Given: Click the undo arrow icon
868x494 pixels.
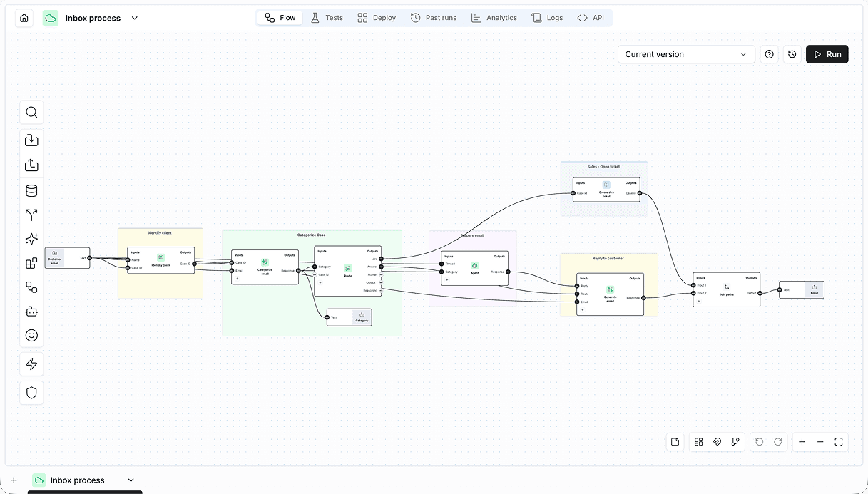Looking at the screenshot, I should 760,442.
